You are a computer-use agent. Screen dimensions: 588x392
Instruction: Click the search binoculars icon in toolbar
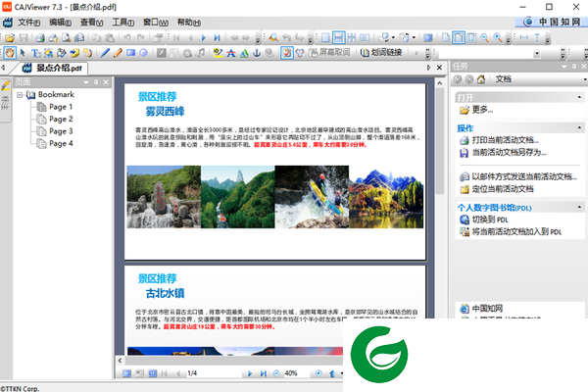click(273, 37)
